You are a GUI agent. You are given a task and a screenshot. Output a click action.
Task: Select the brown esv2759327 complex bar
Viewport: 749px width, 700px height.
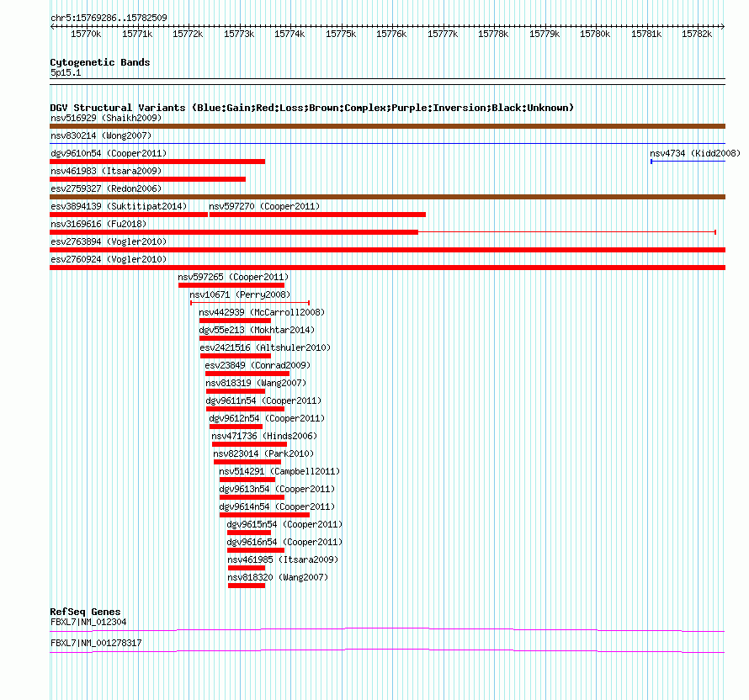click(387, 197)
